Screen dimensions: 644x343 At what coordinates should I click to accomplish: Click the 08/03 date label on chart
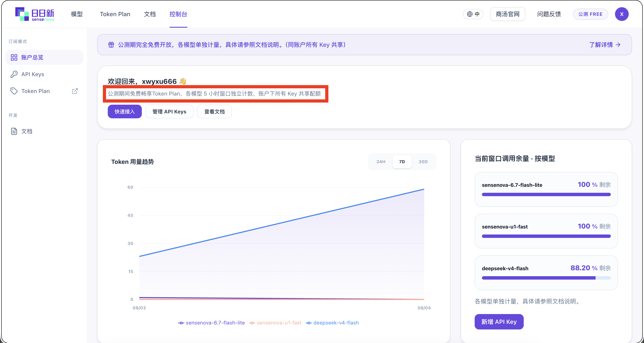139,308
